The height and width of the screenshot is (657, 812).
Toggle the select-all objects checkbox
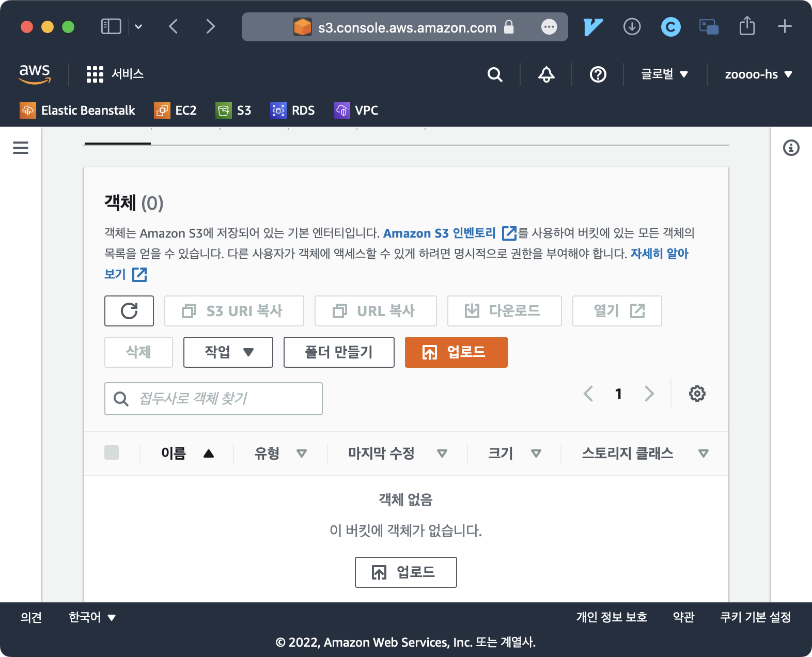point(112,452)
